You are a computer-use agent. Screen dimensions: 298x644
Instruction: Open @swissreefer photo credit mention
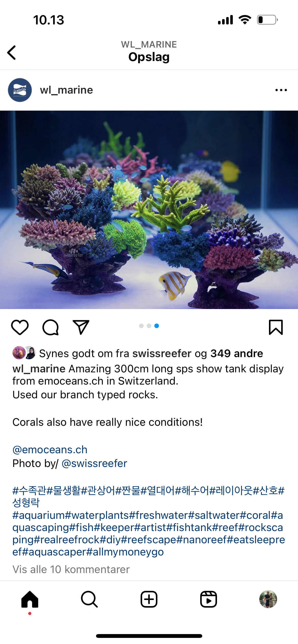[94, 463]
